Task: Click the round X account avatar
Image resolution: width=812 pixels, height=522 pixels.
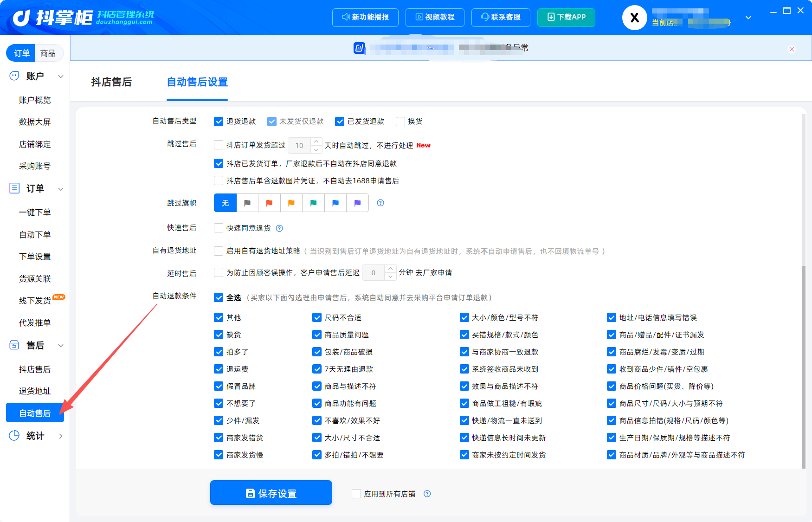Action: coord(634,18)
